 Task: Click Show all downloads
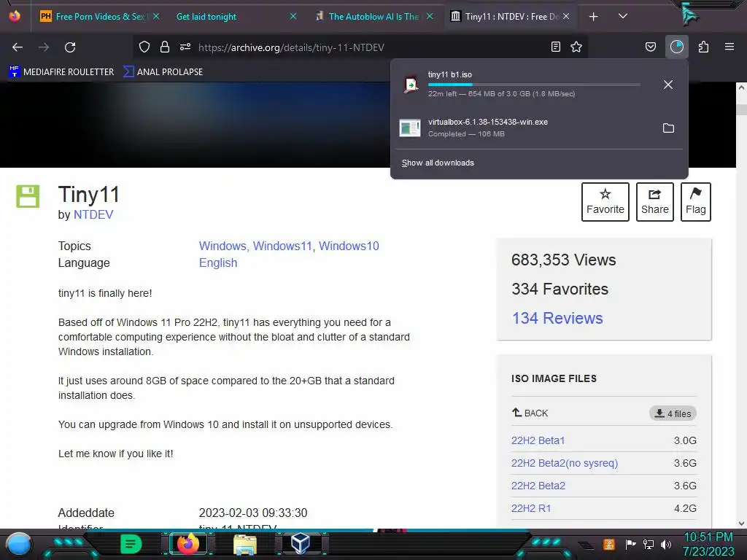[x=438, y=163]
